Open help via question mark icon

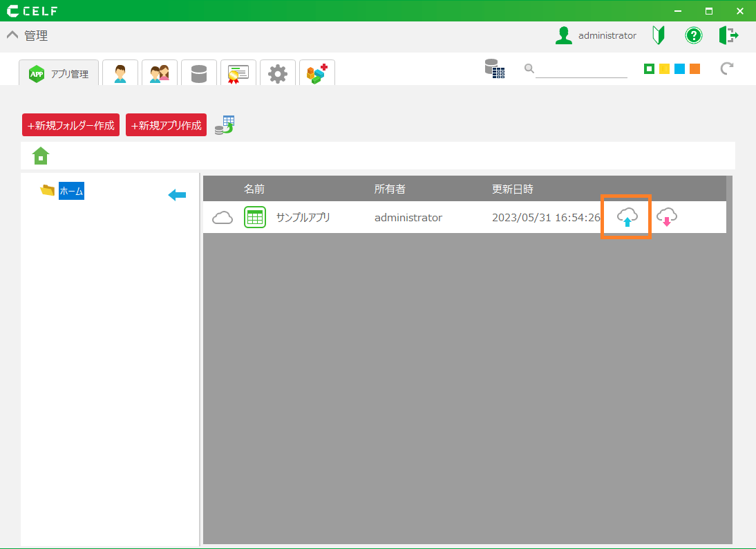pyautogui.click(x=694, y=35)
